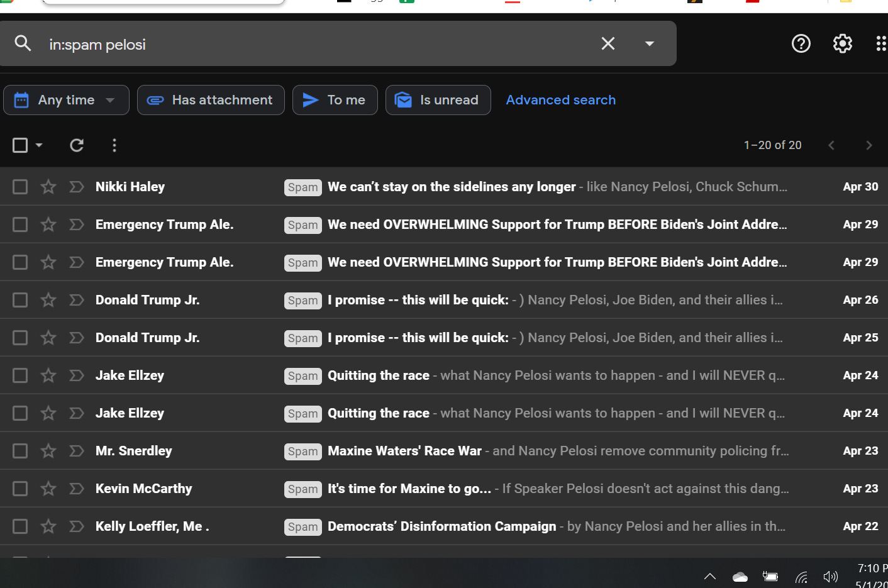
Task: Select the Apr 26 Donald Trump Jr. checkbox
Action: (20, 300)
